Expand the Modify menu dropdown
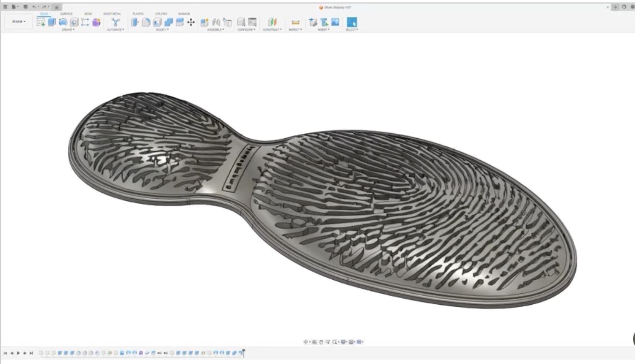The image size is (635, 364). pyautogui.click(x=161, y=30)
